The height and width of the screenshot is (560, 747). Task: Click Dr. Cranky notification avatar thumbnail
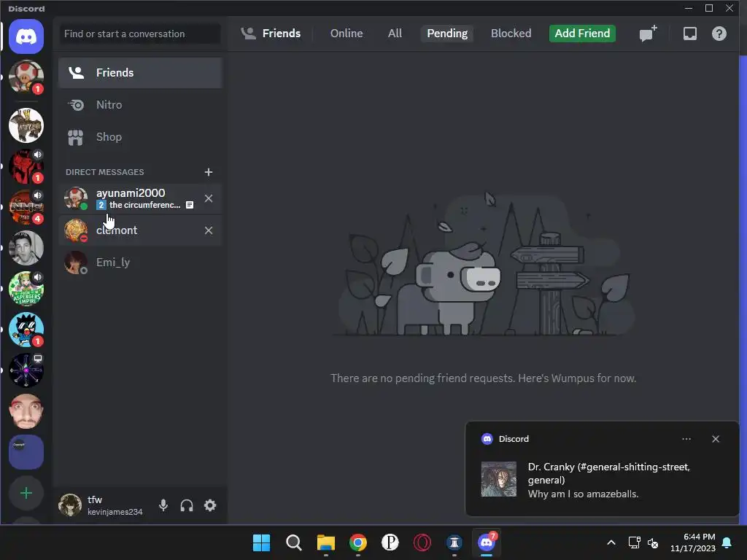point(498,479)
